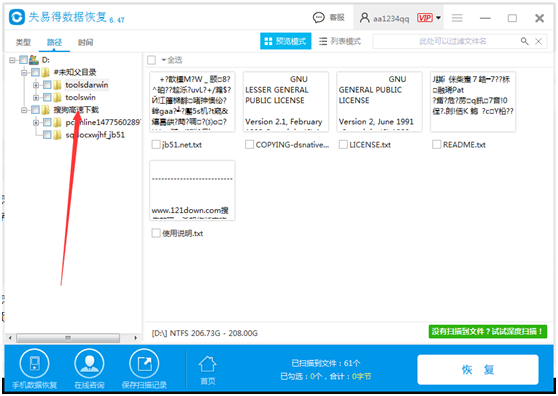
Task: Switch to the 时间 tab
Action: (85, 42)
